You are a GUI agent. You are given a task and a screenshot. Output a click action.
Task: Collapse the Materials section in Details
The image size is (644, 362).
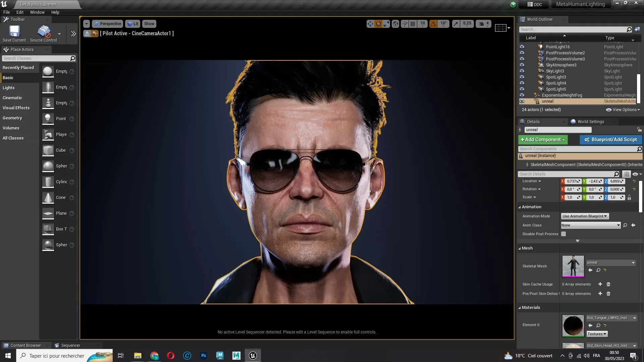pos(520,307)
